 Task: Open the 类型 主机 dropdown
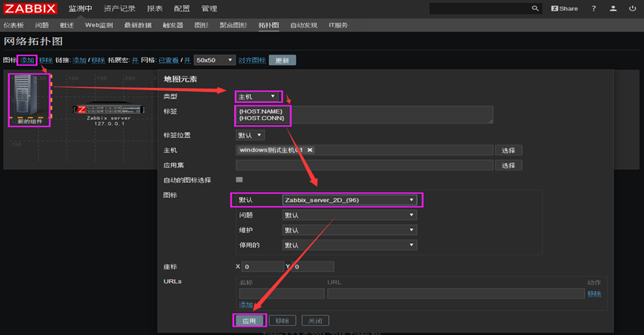(x=257, y=96)
